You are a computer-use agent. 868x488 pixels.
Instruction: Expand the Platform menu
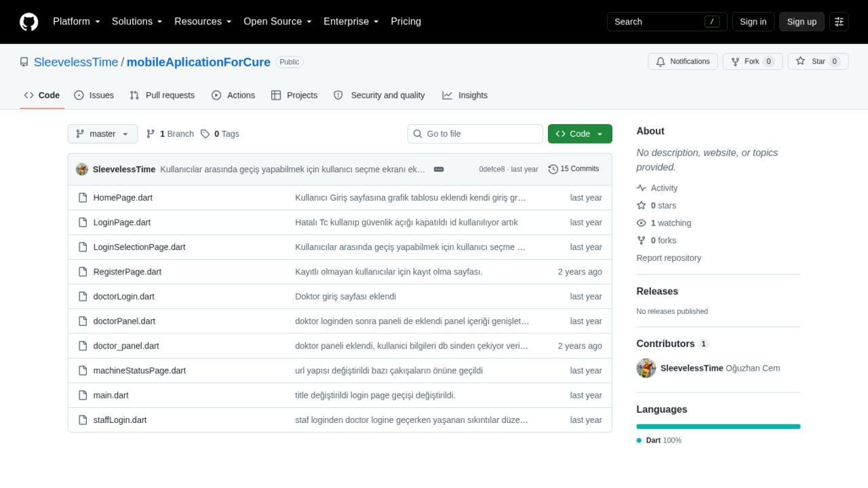(77, 22)
